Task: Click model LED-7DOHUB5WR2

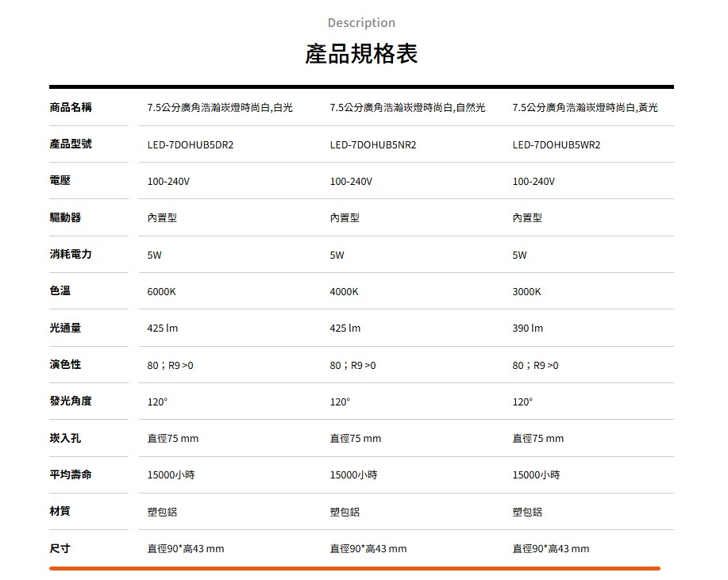Action: tap(557, 144)
